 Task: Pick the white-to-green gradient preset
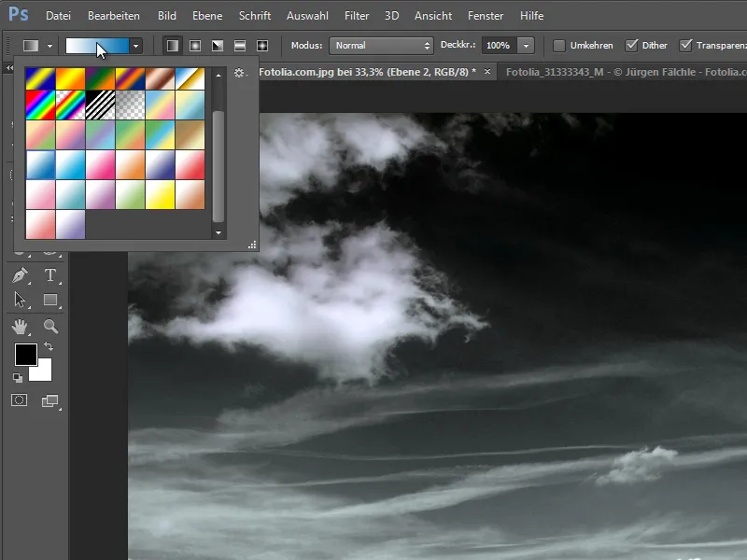pyautogui.click(x=130, y=195)
